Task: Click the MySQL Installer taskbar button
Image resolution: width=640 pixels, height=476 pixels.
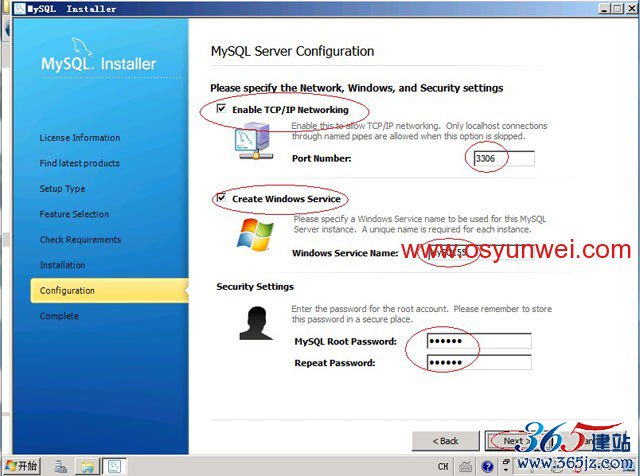Action: click(114, 466)
